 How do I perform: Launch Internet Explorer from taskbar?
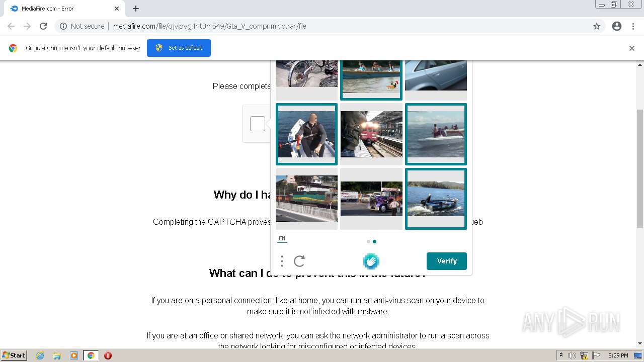pyautogui.click(x=40, y=355)
